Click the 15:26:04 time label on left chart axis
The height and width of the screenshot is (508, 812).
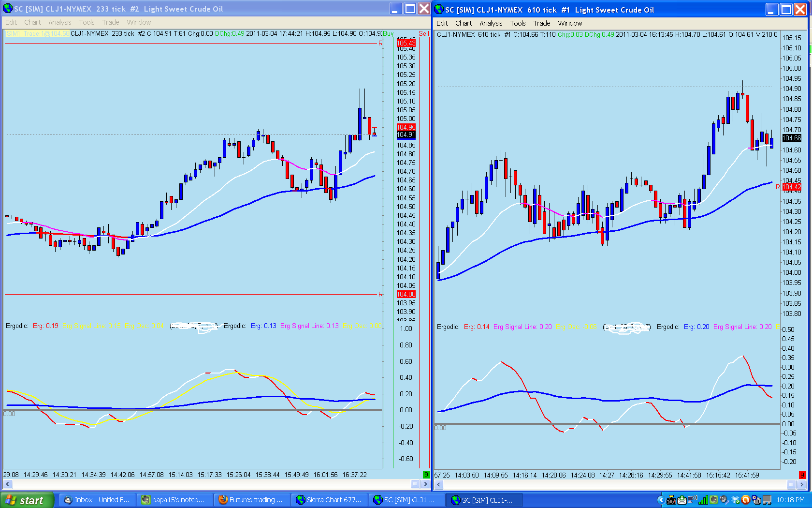[238, 475]
